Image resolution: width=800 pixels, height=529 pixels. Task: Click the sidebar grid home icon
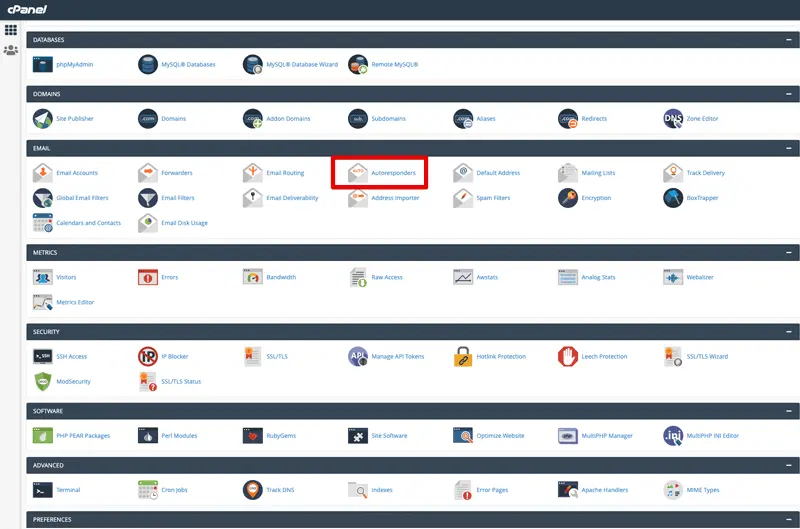point(11,30)
